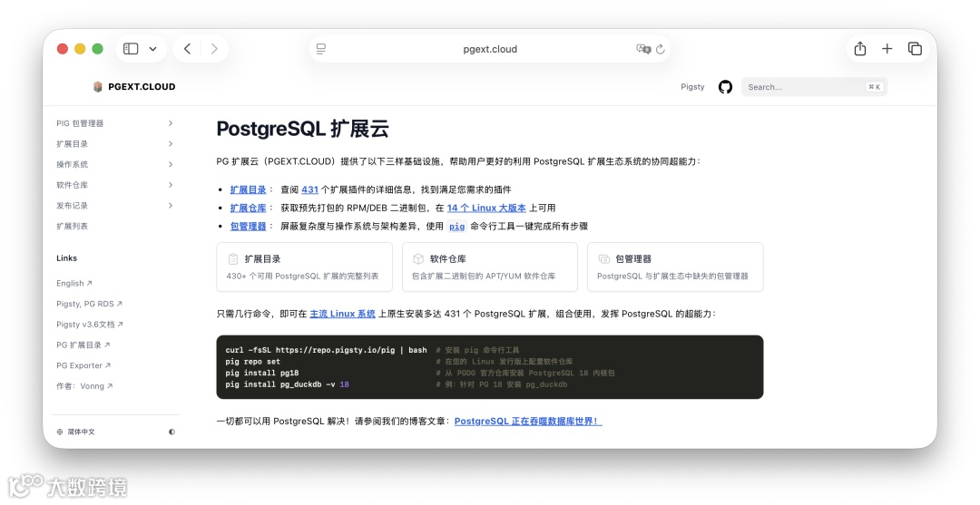The width and height of the screenshot is (980, 505).
Task: Follow the 14 个 Linux 大版本 link
Action: coord(486,208)
